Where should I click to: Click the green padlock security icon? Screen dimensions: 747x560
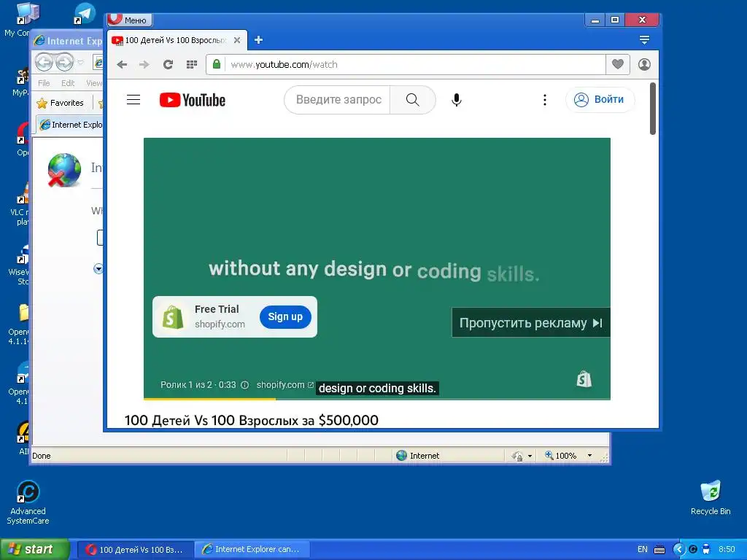216,64
